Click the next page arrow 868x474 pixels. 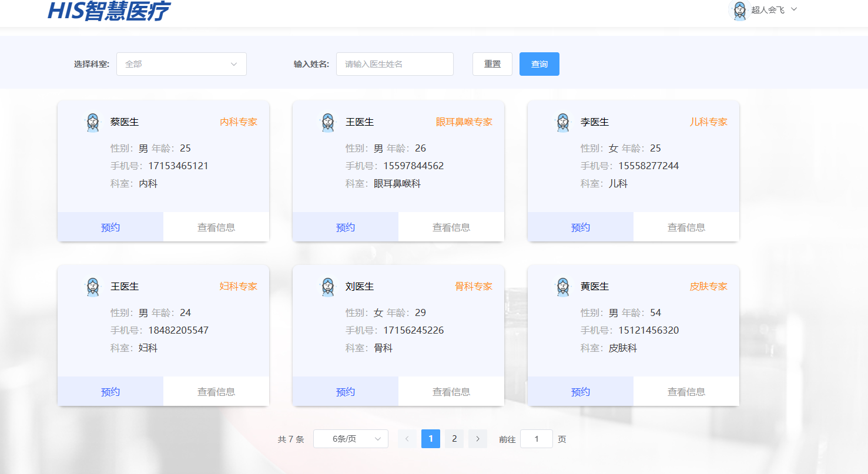(478, 439)
